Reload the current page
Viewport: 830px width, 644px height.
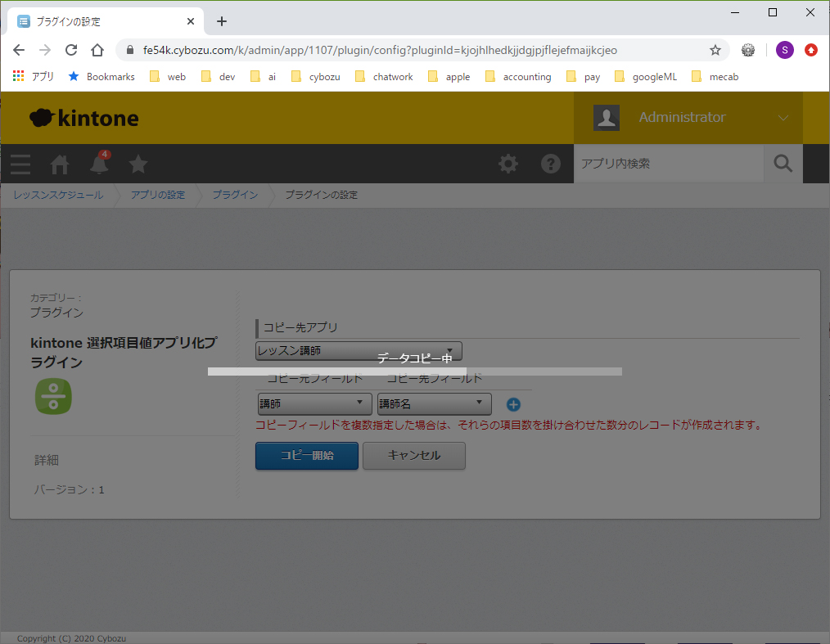71,50
